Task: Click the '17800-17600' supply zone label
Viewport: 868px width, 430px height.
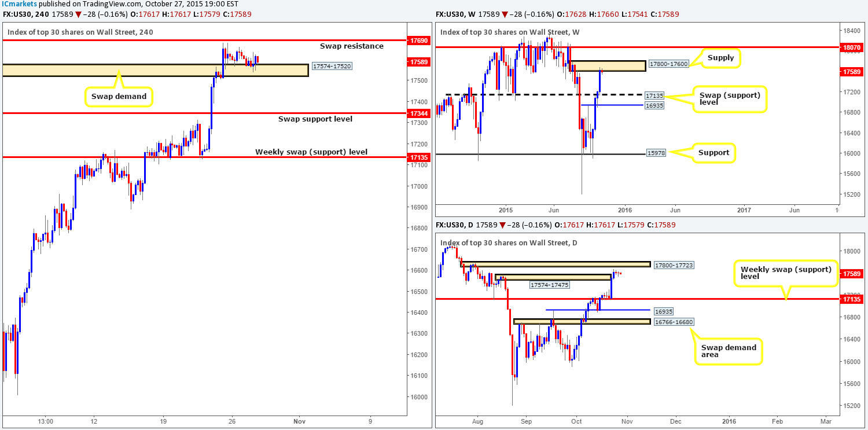Action: click(668, 64)
